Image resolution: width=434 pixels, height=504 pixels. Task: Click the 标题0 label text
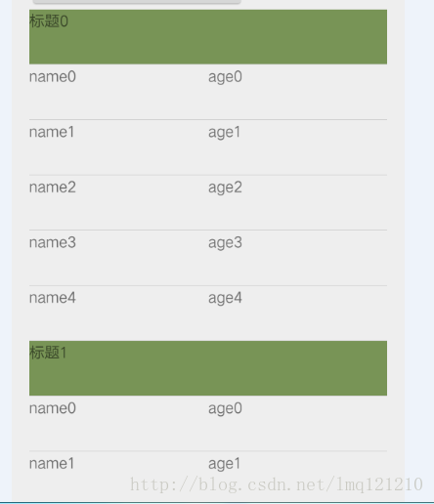[49, 21]
